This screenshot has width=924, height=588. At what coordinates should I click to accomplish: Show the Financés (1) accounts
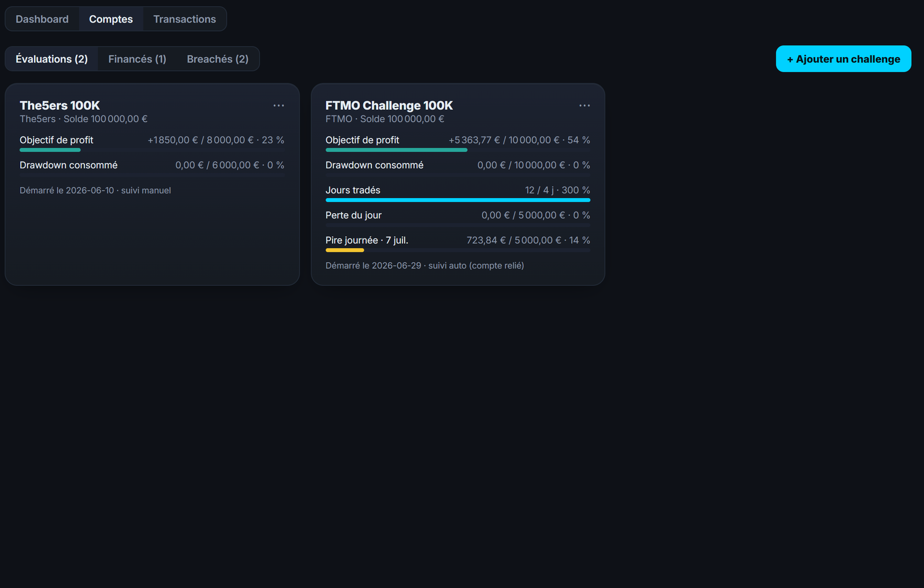click(x=137, y=59)
